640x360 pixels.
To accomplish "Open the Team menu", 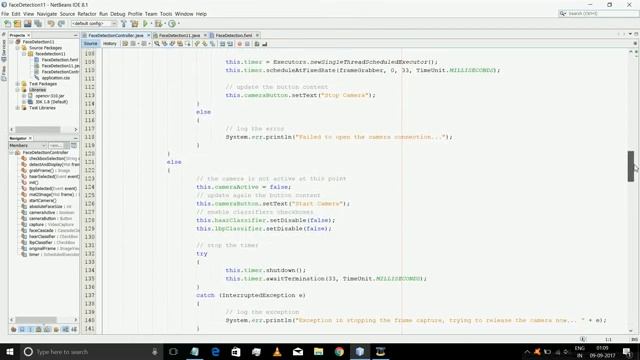I will (151, 14).
